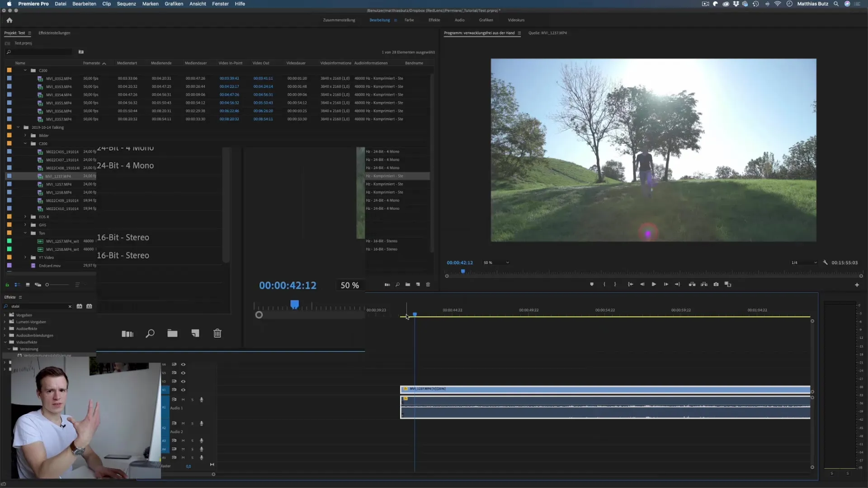Switch project panel to icon view
Screen dimensions: 868x488
[28, 285]
